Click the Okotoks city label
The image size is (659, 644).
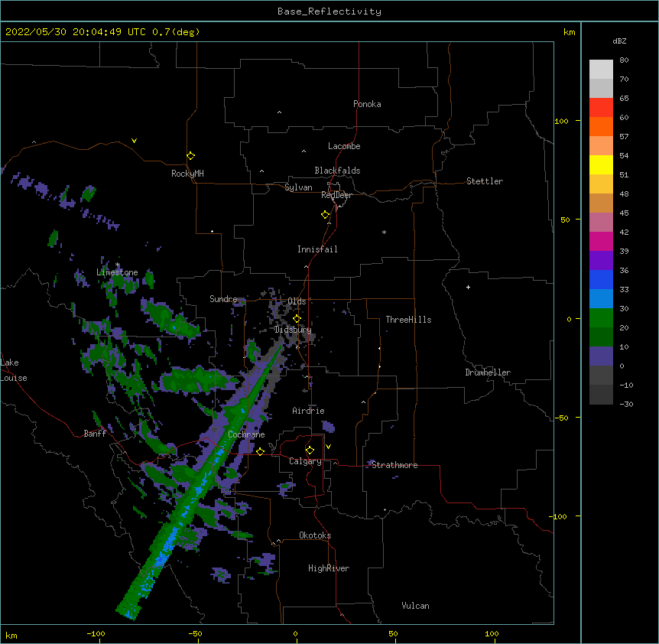[315, 535]
